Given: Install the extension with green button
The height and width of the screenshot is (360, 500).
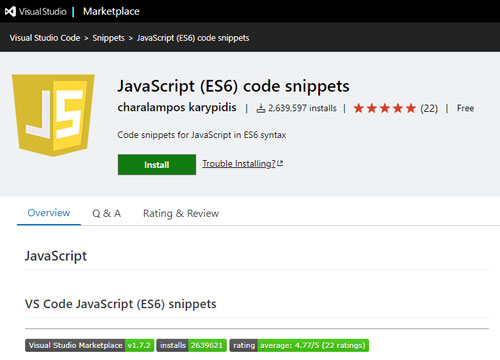Looking at the screenshot, I should [157, 165].
